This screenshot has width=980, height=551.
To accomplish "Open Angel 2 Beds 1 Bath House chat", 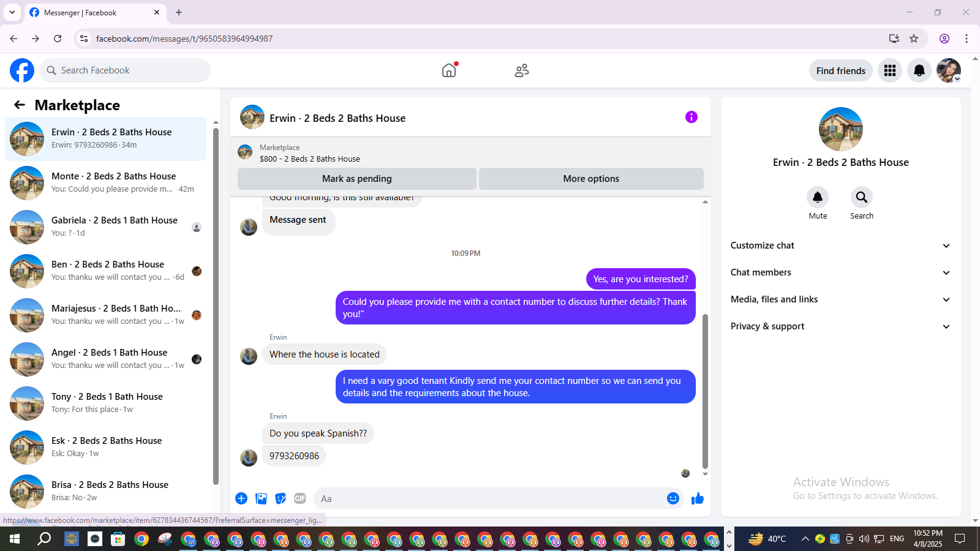I will pyautogui.click(x=105, y=359).
